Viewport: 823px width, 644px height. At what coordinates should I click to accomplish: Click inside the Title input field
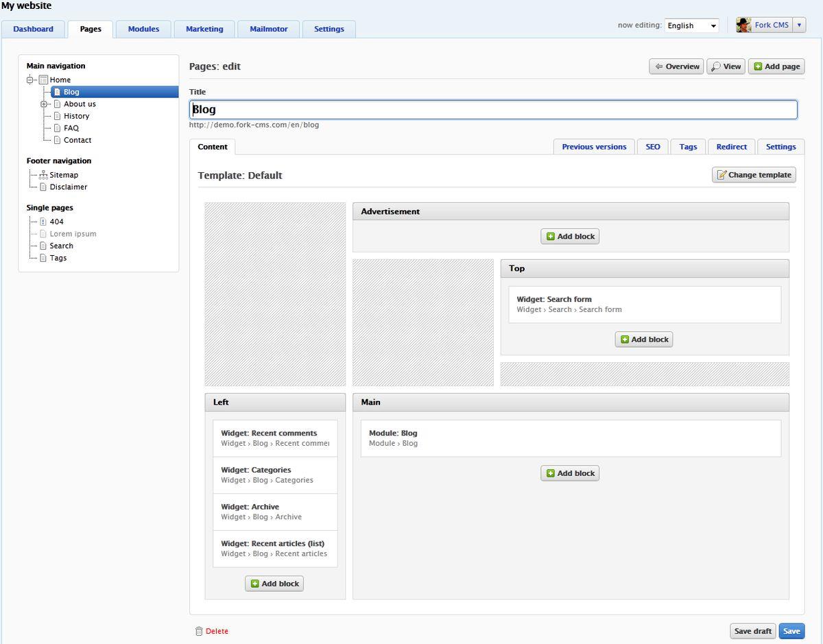493,110
